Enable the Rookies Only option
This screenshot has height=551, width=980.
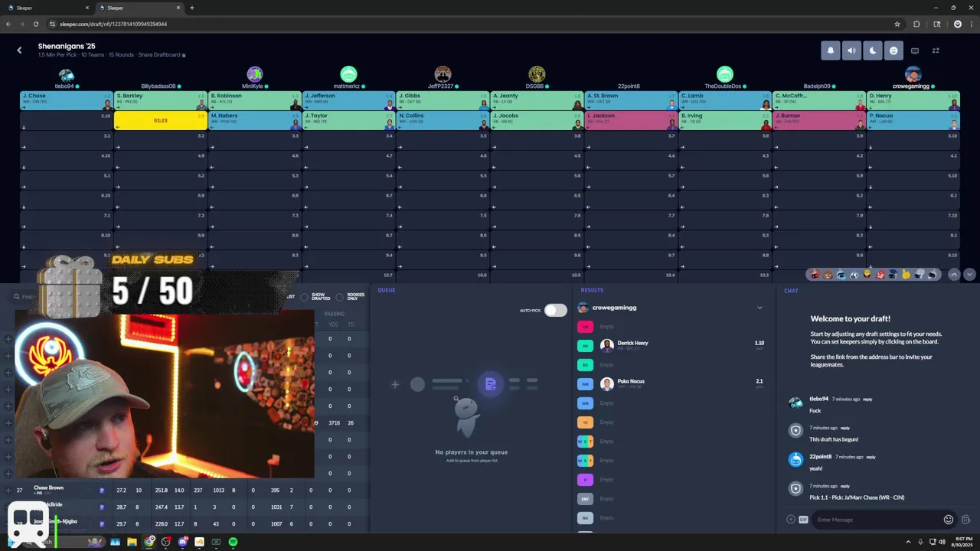340,296
